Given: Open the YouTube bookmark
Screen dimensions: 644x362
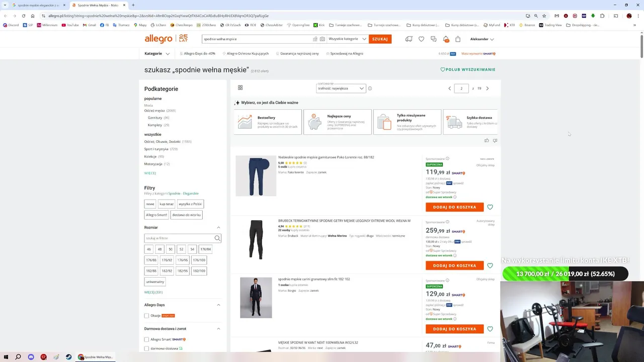Looking at the screenshot, I should click(x=70, y=25).
